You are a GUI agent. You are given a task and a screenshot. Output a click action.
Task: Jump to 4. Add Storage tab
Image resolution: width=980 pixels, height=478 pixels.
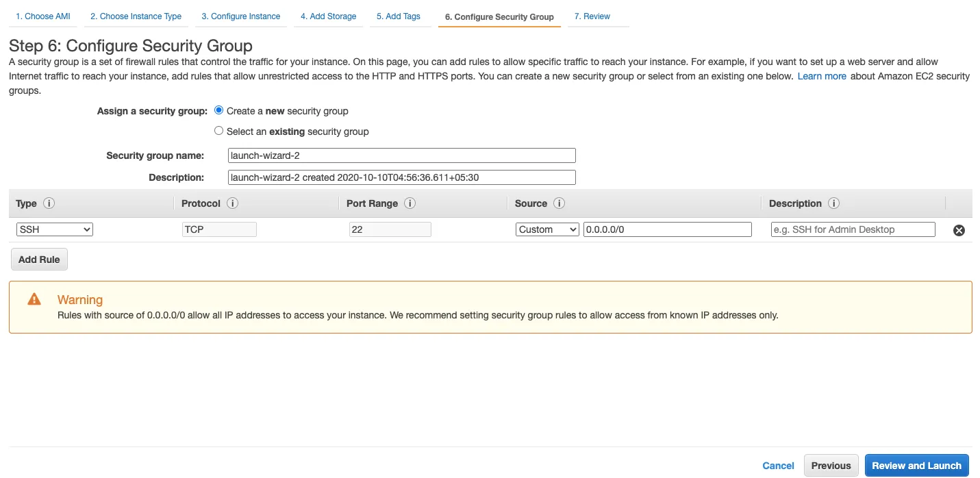pyautogui.click(x=328, y=16)
